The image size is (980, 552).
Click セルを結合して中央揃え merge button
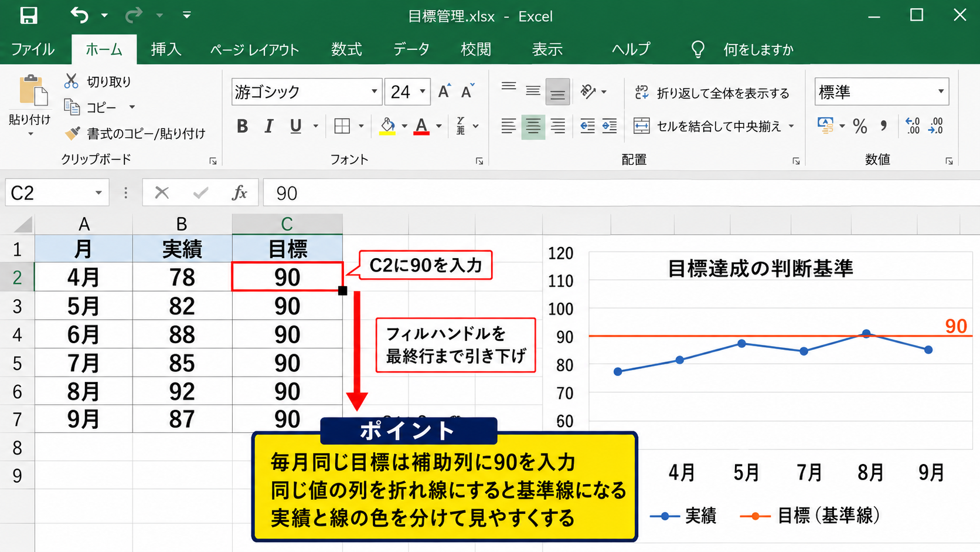[707, 126]
